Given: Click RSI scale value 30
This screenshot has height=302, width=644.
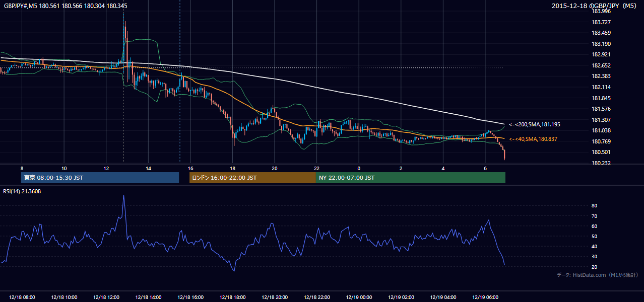Looking at the screenshot, I should pyautogui.click(x=595, y=257).
